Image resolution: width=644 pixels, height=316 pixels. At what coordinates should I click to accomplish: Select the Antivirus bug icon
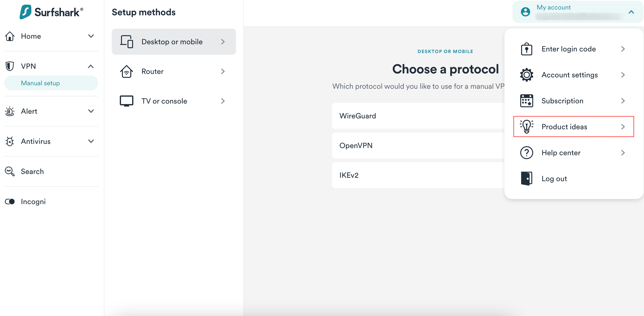coord(10,141)
